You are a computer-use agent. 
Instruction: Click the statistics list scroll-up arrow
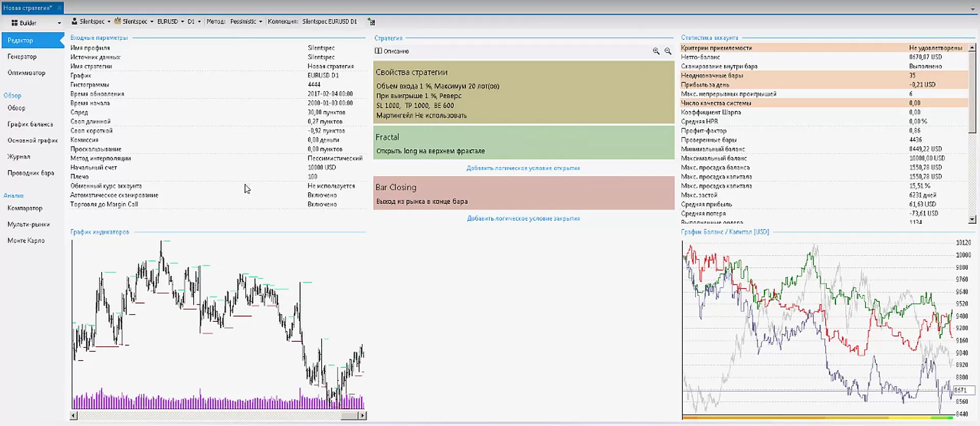(972, 48)
